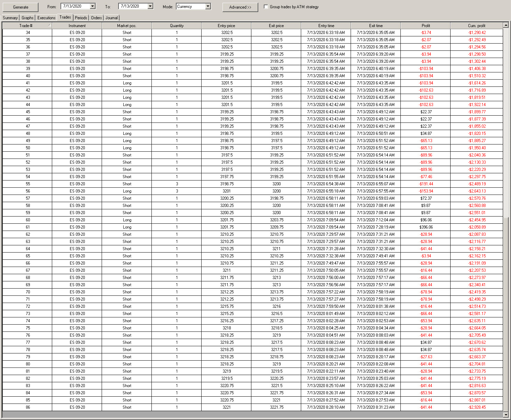Click exit price 3209.75 of trade 61
Image resolution: width=511 pixels, height=420 pixels.
pos(276,227)
